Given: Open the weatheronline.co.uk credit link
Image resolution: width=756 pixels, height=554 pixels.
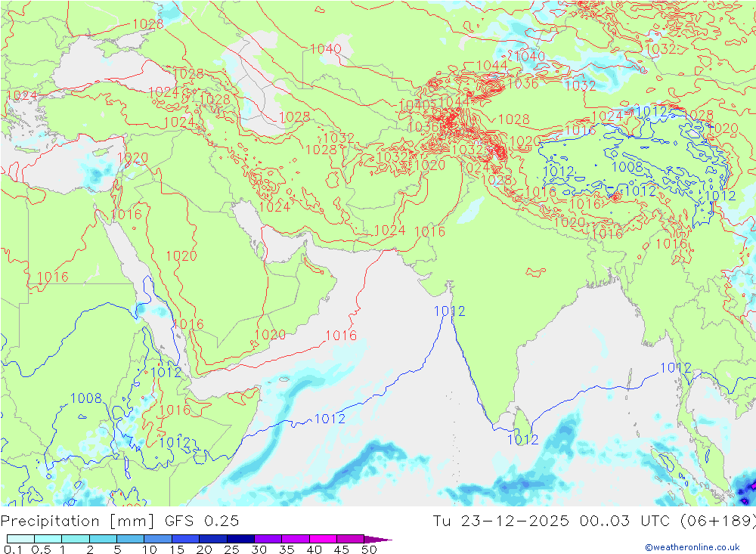Looking at the screenshot, I should 692,547.
